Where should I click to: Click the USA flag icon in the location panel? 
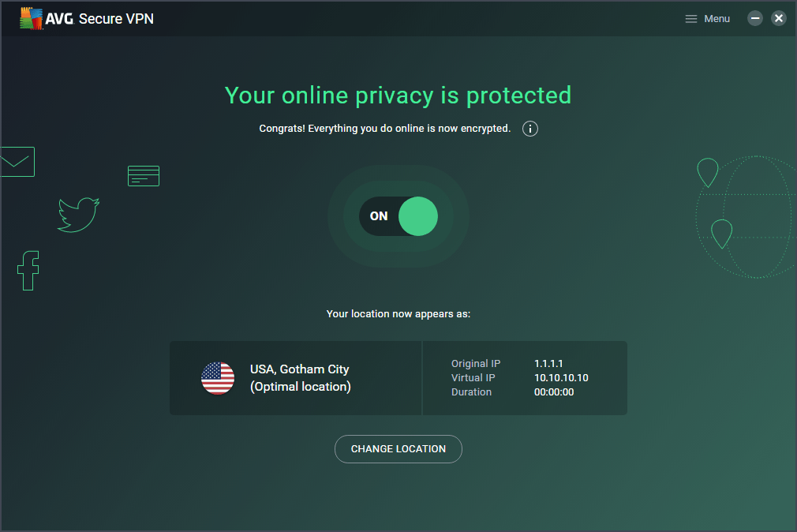(218, 378)
